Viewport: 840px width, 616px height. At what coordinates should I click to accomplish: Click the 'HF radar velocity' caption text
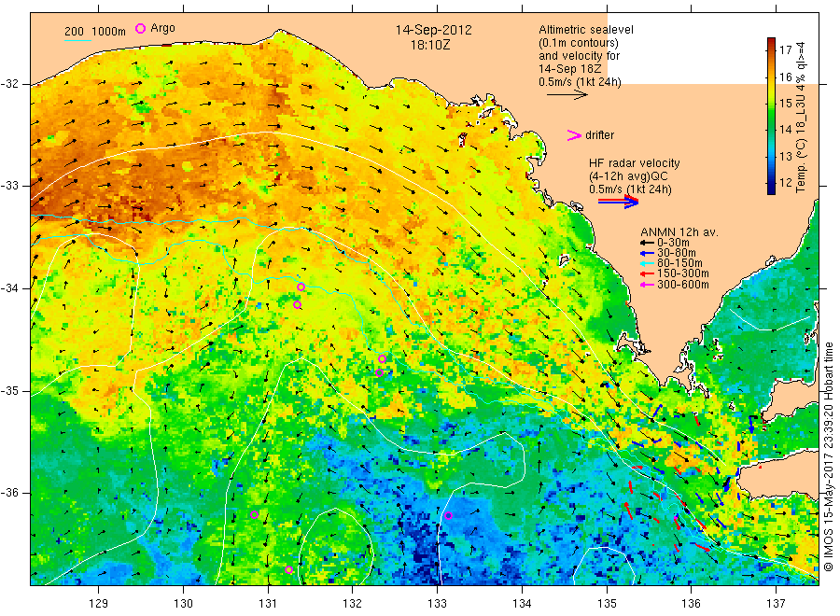pos(635,163)
